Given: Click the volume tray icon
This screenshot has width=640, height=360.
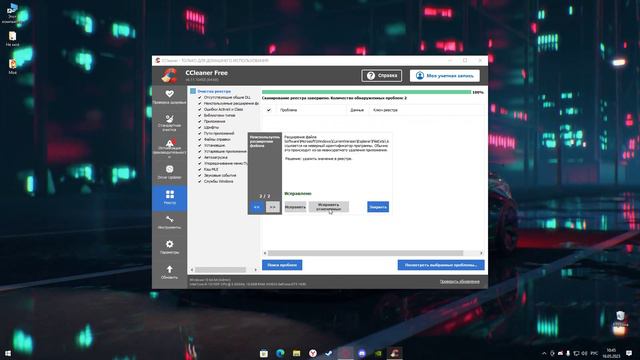Looking at the screenshot, I should [584, 353].
